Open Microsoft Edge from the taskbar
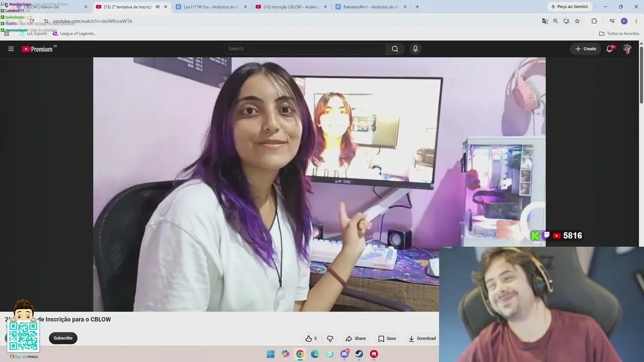644x362 pixels. (x=315, y=354)
